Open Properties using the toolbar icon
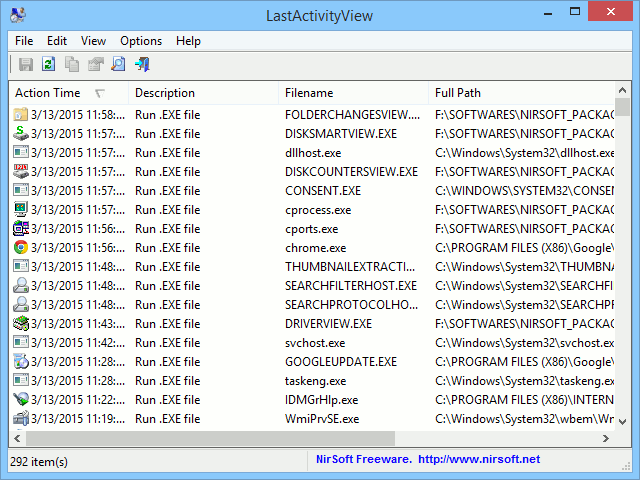This screenshot has height=480, width=640. click(x=96, y=64)
